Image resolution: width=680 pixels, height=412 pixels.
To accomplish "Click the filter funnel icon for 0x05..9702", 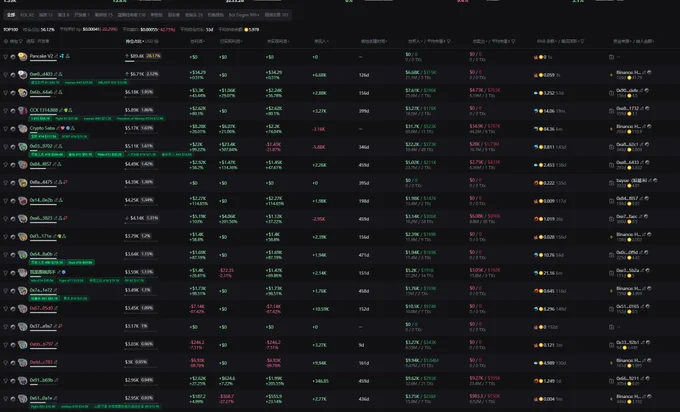I will [x=5, y=147].
